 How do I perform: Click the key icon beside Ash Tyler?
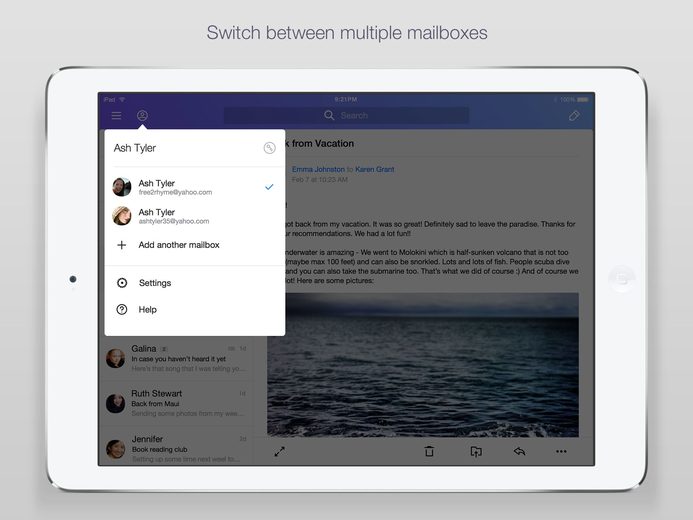270,148
